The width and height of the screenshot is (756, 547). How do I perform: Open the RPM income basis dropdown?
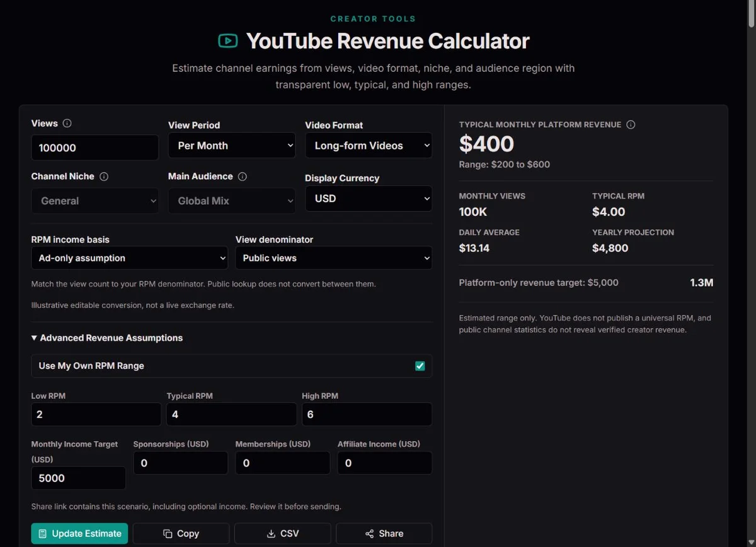(130, 258)
